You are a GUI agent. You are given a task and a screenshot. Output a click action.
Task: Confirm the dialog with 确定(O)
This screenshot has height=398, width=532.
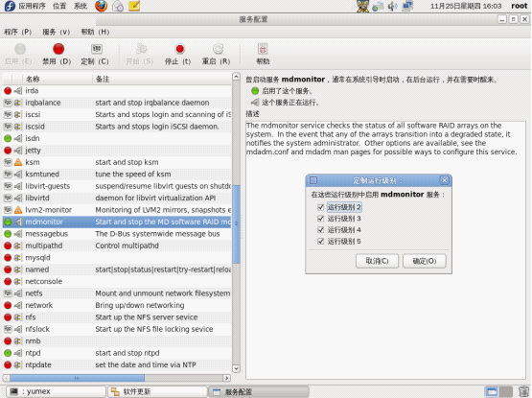point(424,261)
